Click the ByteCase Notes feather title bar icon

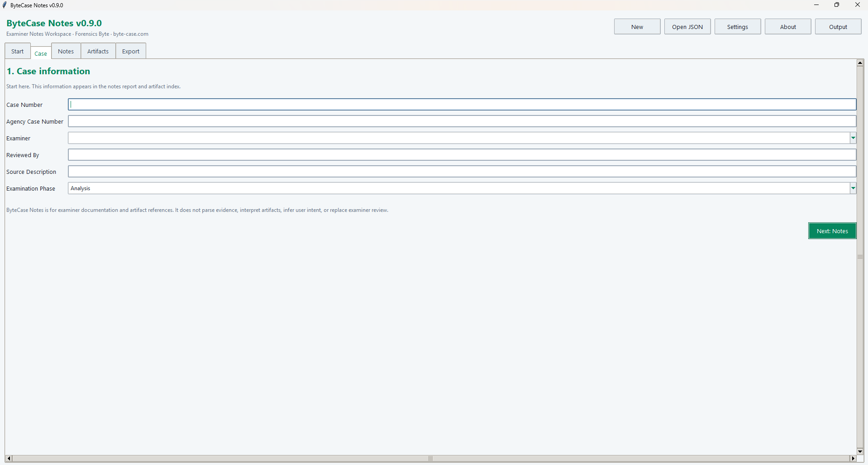pos(5,5)
